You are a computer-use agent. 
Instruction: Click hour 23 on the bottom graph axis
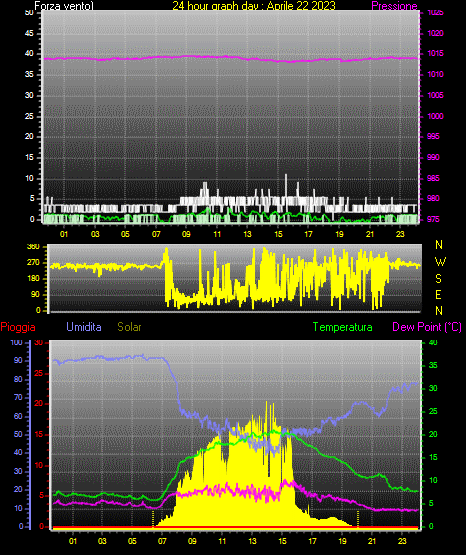point(402,541)
